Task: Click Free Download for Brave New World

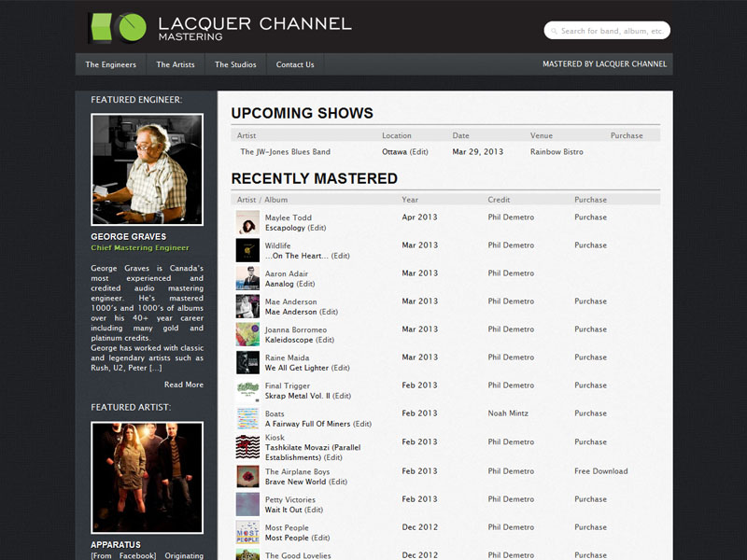Action: coord(601,471)
